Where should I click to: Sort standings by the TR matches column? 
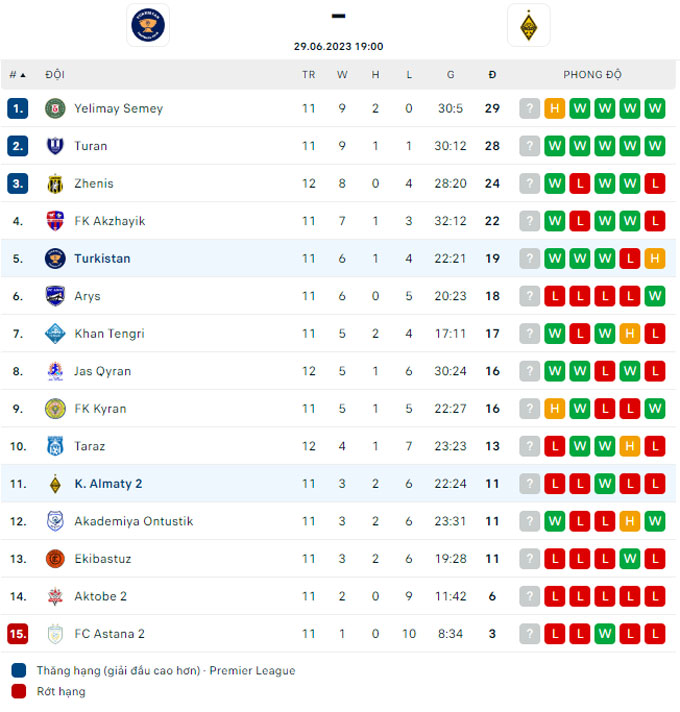(308, 75)
